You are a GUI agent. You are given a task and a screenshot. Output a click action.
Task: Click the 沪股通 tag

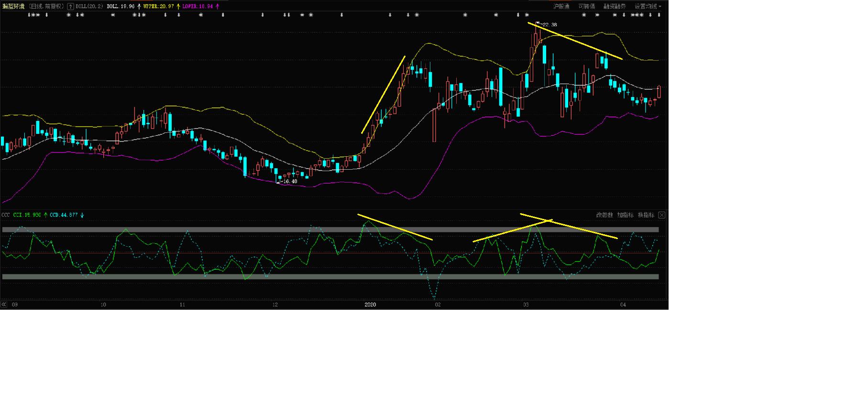point(561,7)
